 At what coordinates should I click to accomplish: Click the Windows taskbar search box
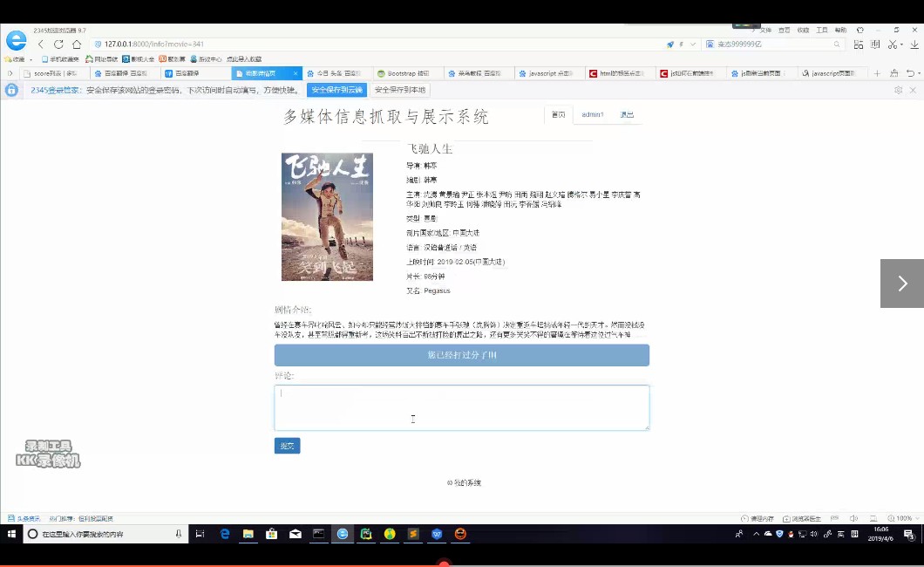[x=106, y=534]
